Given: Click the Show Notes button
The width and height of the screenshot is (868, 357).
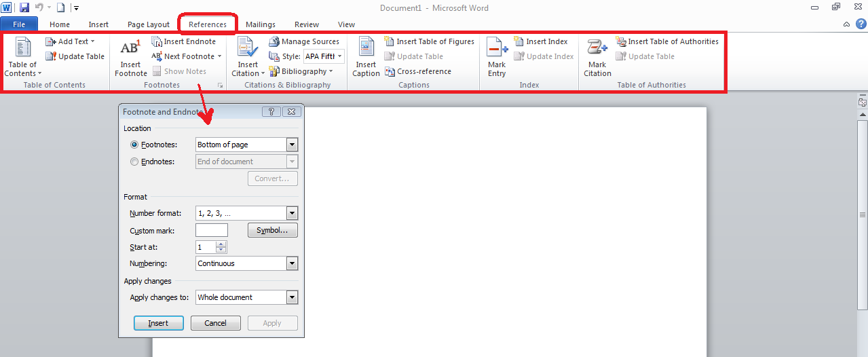Looking at the screenshot, I should click(179, 71).
